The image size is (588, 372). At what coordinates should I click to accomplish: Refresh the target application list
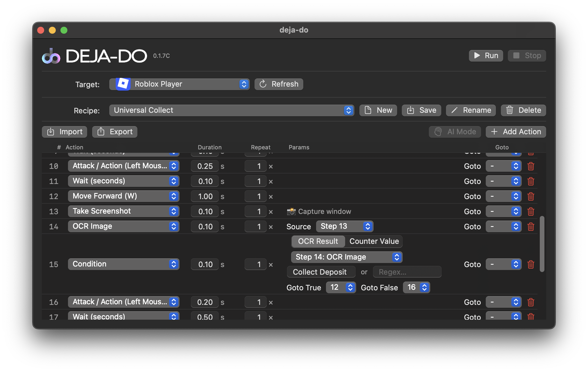pyautogui.click(x=278, y=84)
